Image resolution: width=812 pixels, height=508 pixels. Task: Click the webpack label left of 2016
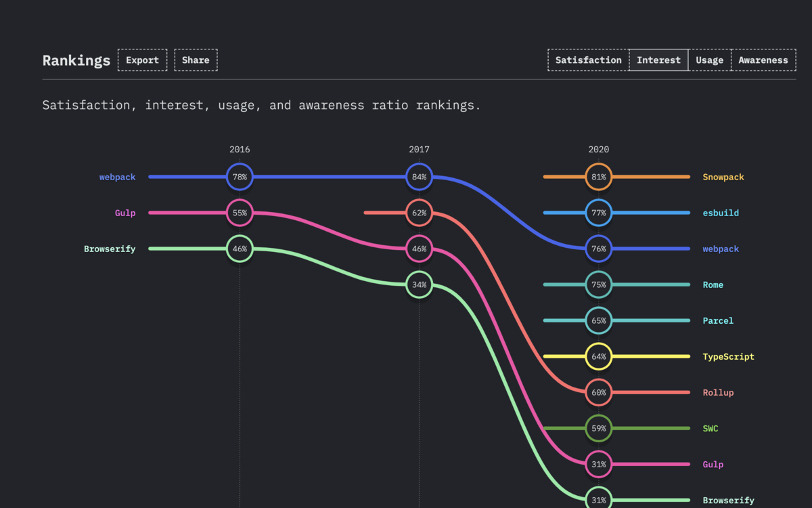click(x=117, y=177)
